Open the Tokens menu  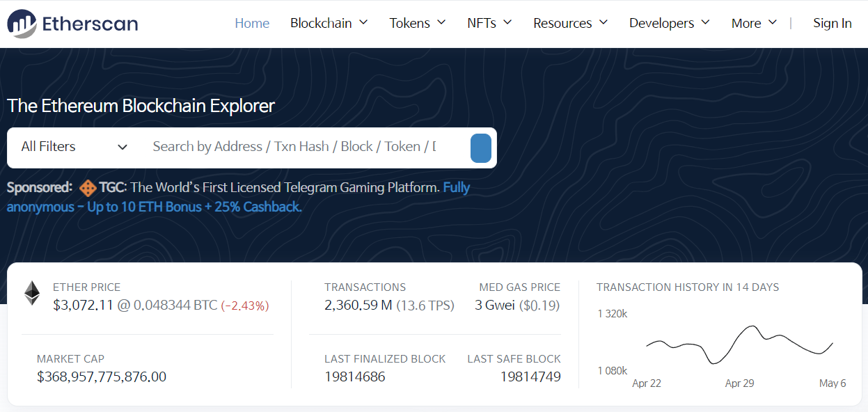[x=418, y=23]
